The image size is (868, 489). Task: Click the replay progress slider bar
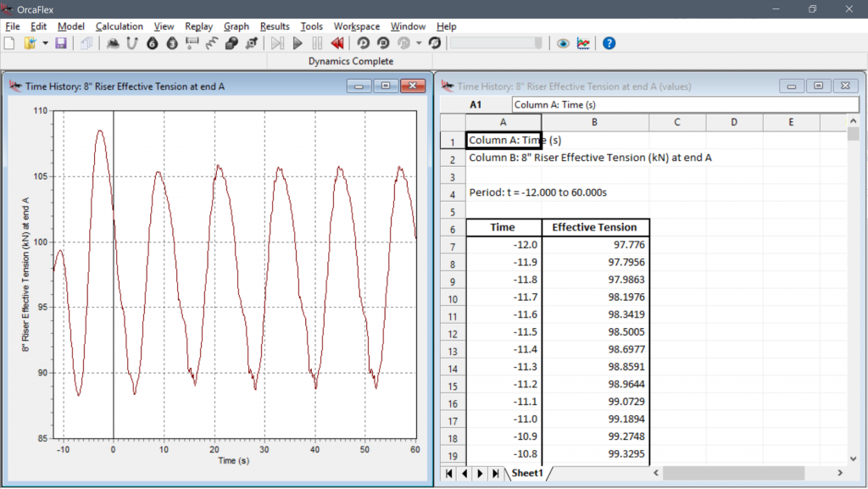(x=496, y=43)
